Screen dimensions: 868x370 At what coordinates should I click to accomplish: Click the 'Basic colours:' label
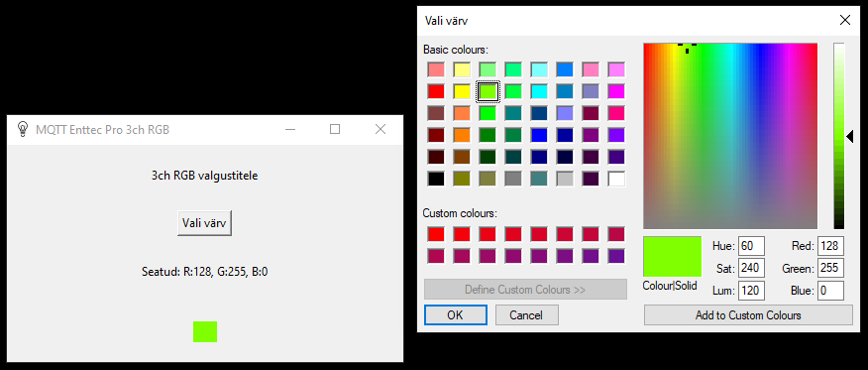tap(456, 50)
